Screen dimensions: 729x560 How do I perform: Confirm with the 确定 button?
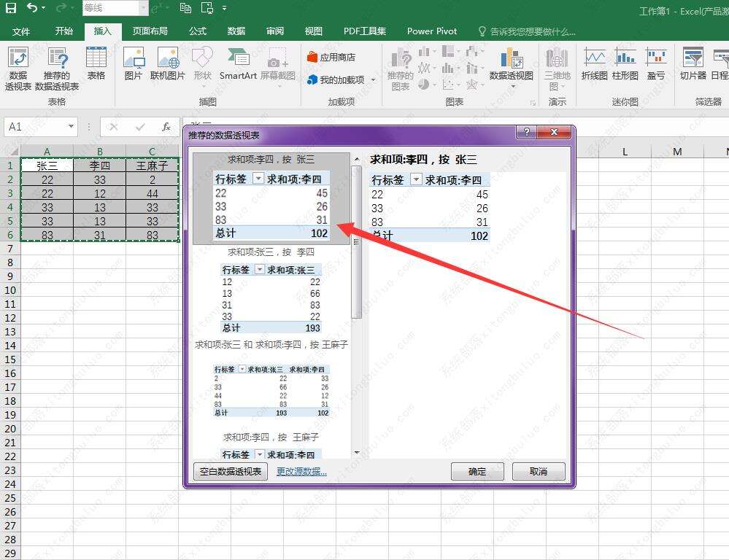point(477,471)
